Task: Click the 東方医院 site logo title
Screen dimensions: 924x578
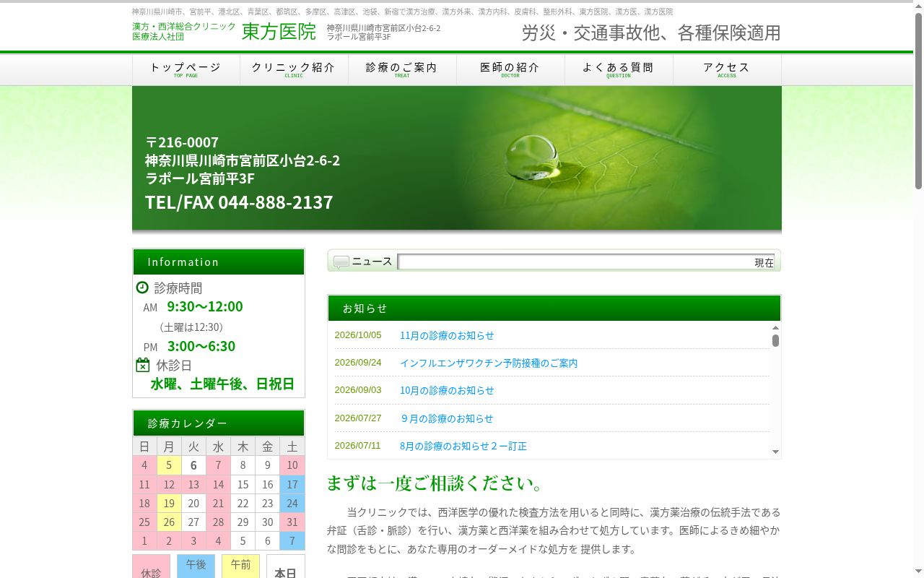Action: [x=279, y=32]
